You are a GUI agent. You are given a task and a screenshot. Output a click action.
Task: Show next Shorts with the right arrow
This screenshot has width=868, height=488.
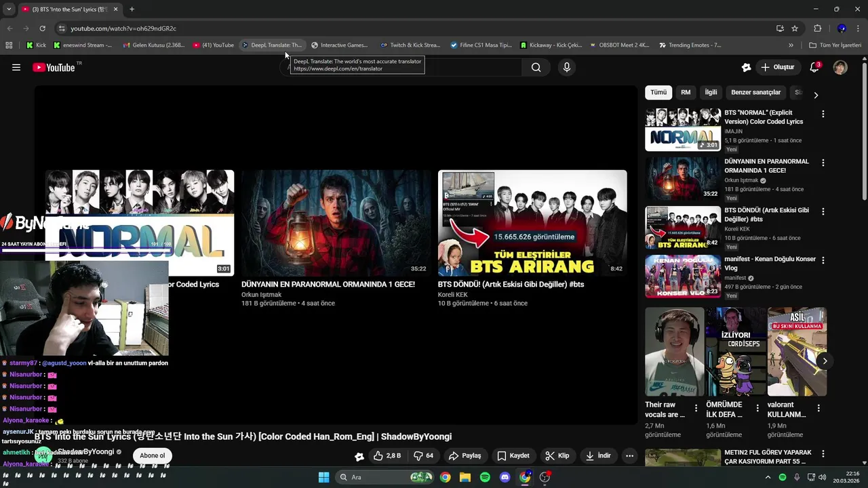825,361
